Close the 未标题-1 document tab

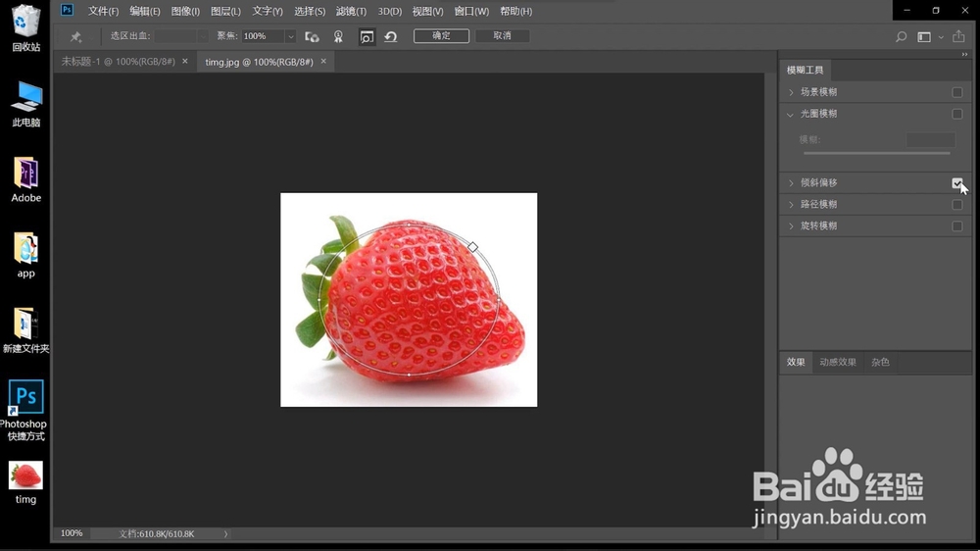click(x=185, y=62)
